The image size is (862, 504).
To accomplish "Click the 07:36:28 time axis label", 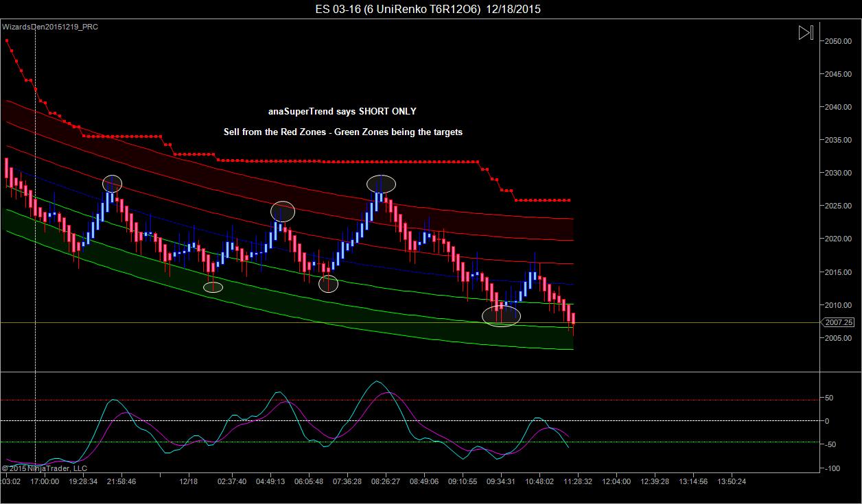I will [347, 481].
